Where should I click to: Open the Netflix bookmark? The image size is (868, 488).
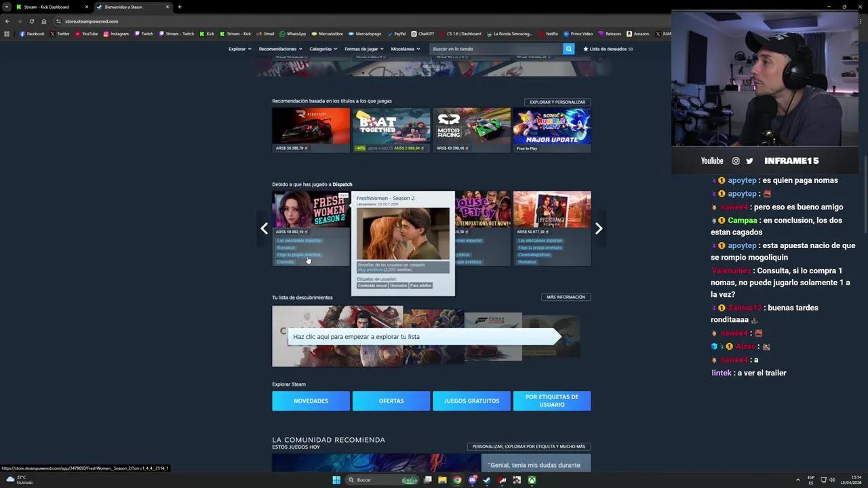point(548,34)
